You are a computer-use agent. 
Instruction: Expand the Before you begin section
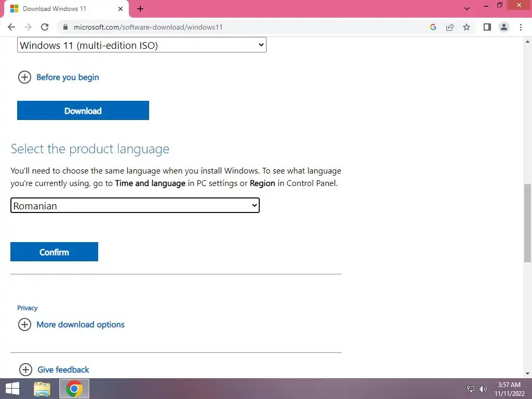pos(24,77)
